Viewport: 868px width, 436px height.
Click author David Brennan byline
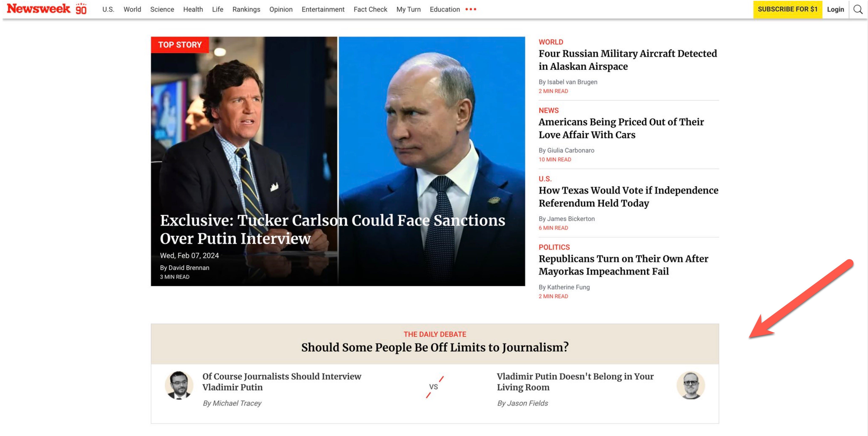[185, 267]
